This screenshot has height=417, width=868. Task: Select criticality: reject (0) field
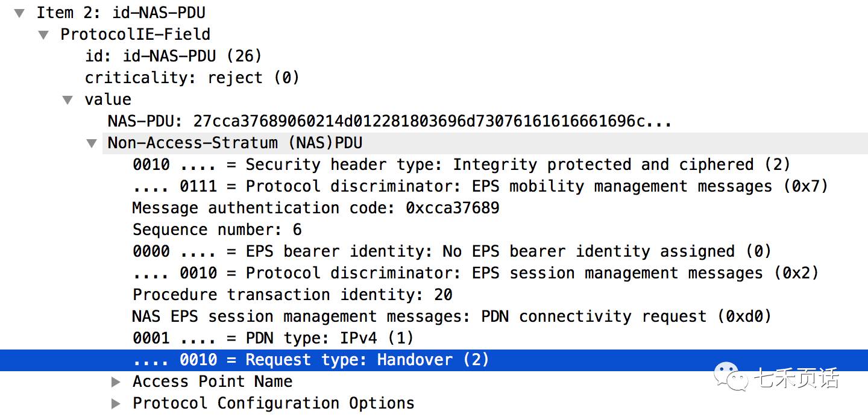coord(192,78)
